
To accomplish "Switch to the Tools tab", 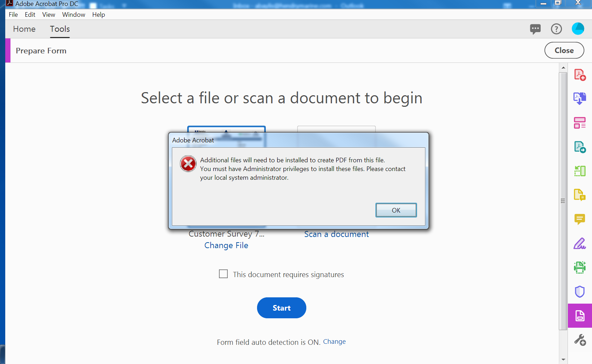I will (x=59, y=29).
